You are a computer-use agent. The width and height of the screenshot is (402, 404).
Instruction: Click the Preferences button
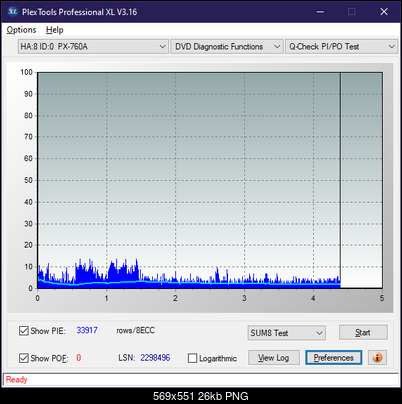[333, 358]
